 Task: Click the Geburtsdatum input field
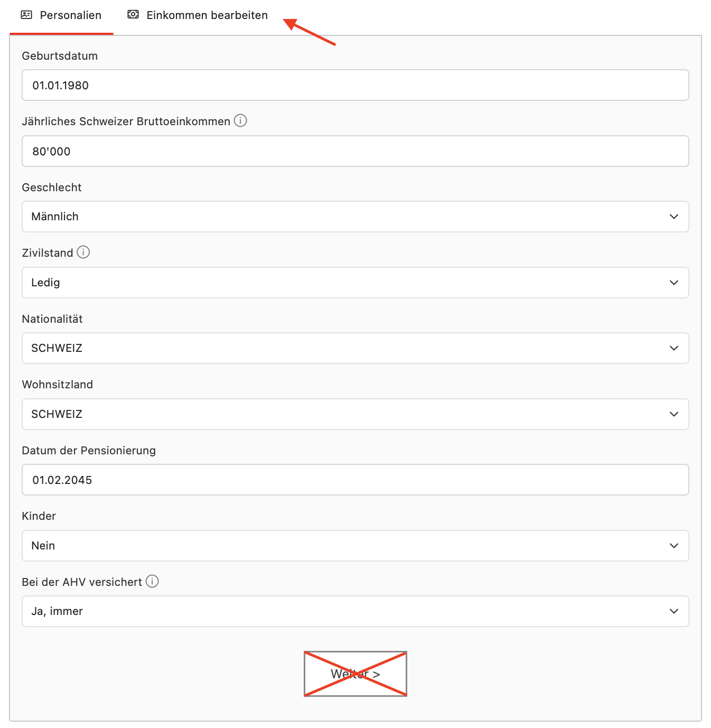pyautogui.click(x=355, y=86)
